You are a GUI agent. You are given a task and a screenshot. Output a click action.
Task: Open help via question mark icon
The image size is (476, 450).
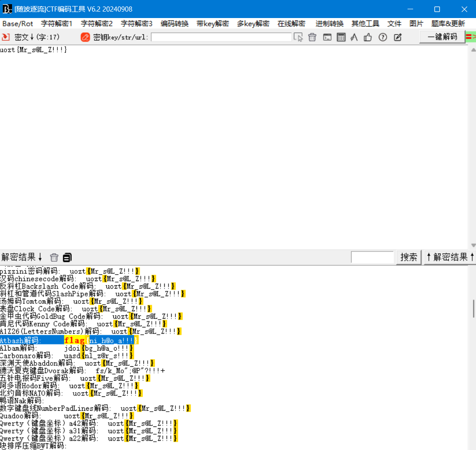click(383, 37)
